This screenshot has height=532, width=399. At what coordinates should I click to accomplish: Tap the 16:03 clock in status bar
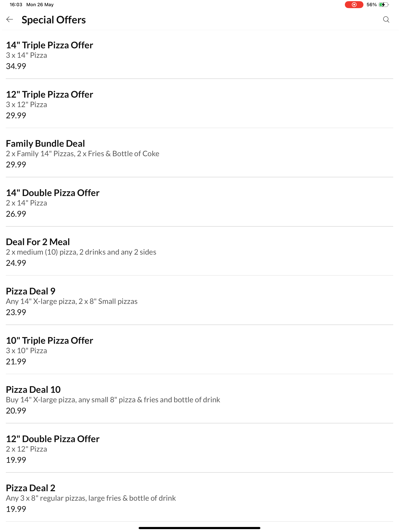[16, 5]
